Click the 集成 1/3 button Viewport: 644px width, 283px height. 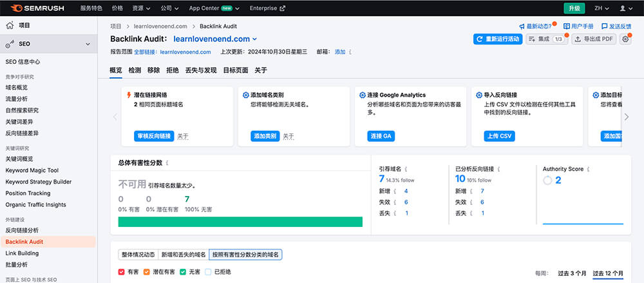point(547,39)
